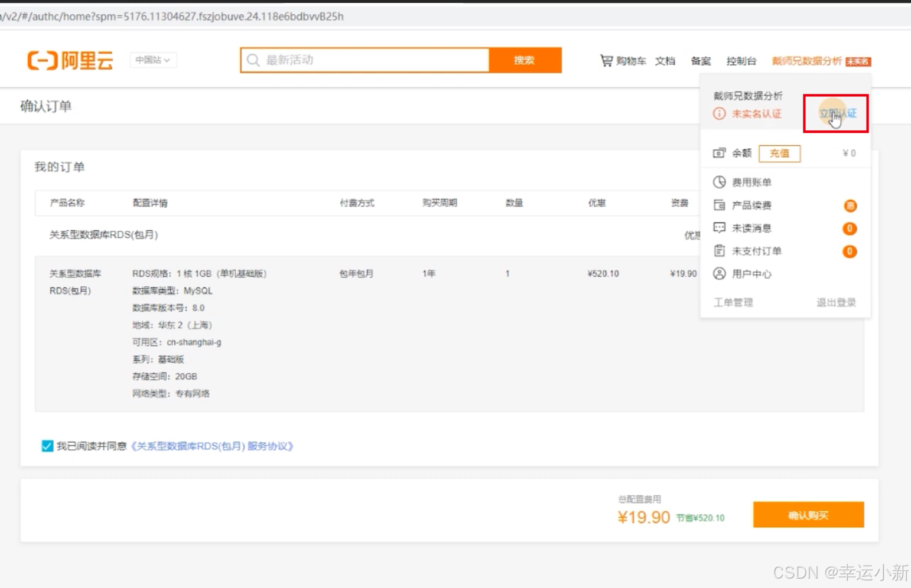Click the 未实名认证 warning icon
This screenshot has width=911, height=588.
pos(719,113)
